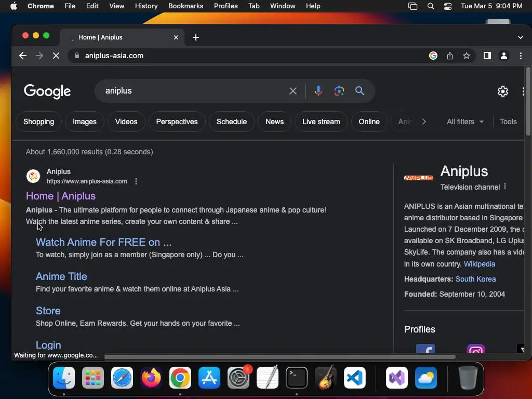Open Watch Anime For FREE link
Viewport: 532px width, 399px height.
click(x=103, y=242)
